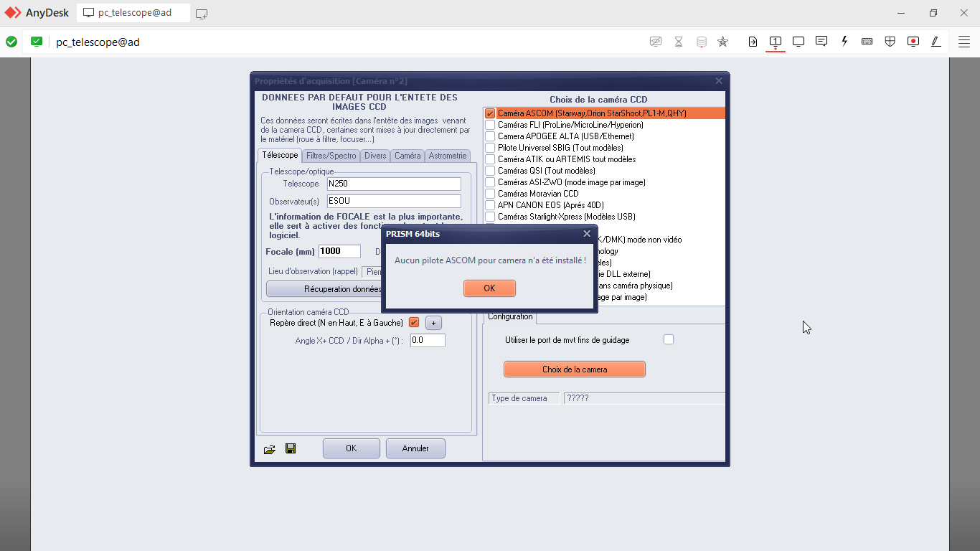The image size is (980, 551).
Task: Open the Astrometrie tab
Action: (x=448, y=156)
